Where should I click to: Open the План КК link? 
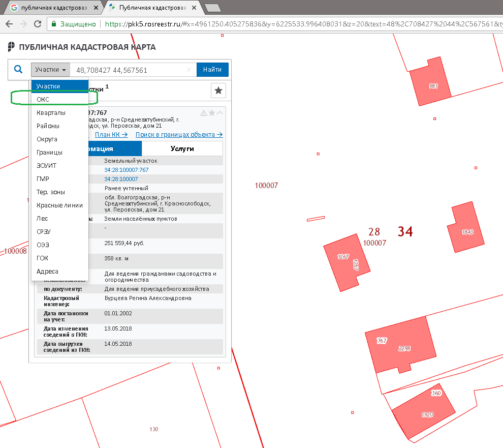tap(111, 135)
